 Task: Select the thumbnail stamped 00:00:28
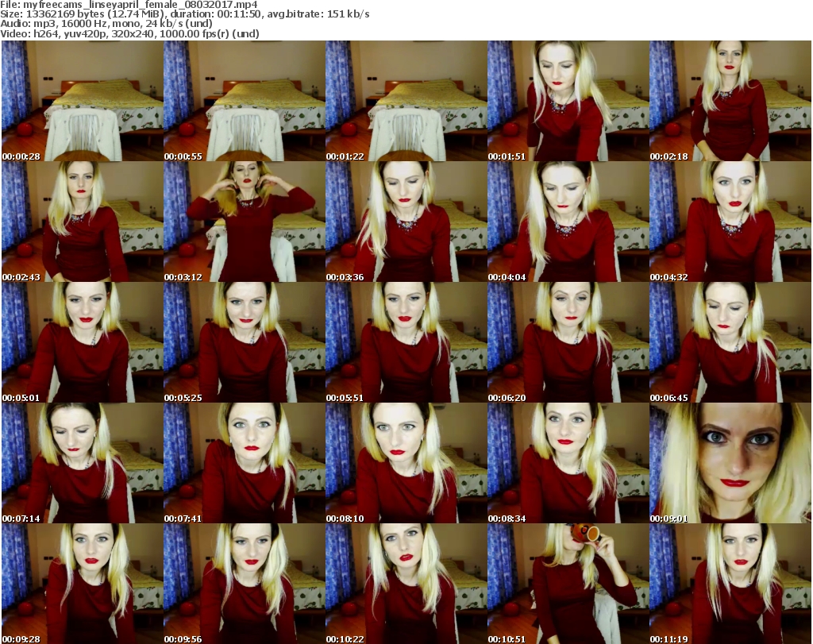[82, 101]
